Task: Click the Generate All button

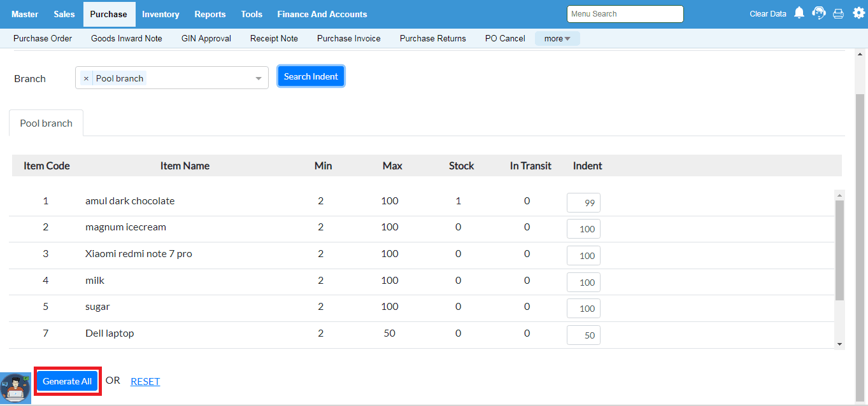Action: click(67, 381)
